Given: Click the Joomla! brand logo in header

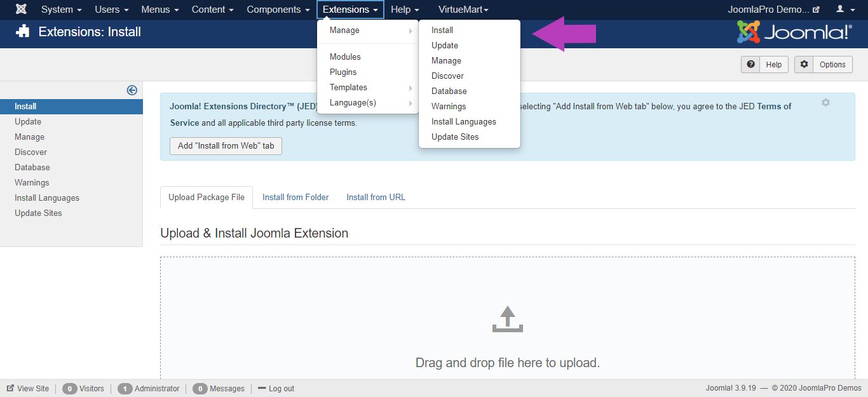Looking at the screenshot, I should tap(794, 32).
